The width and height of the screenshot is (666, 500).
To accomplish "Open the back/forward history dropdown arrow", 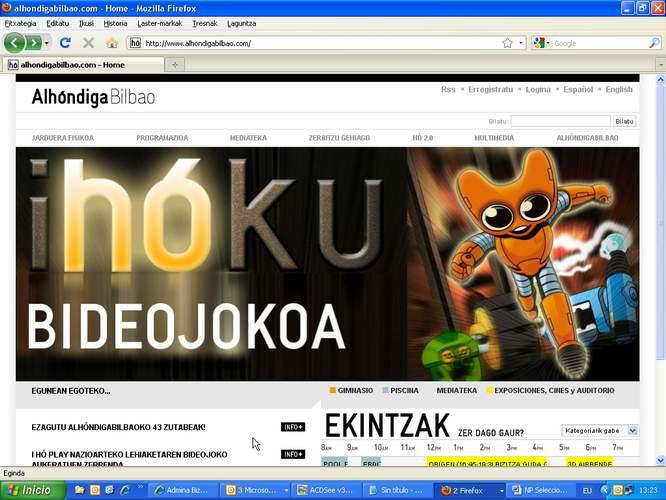I will (46, 43).
